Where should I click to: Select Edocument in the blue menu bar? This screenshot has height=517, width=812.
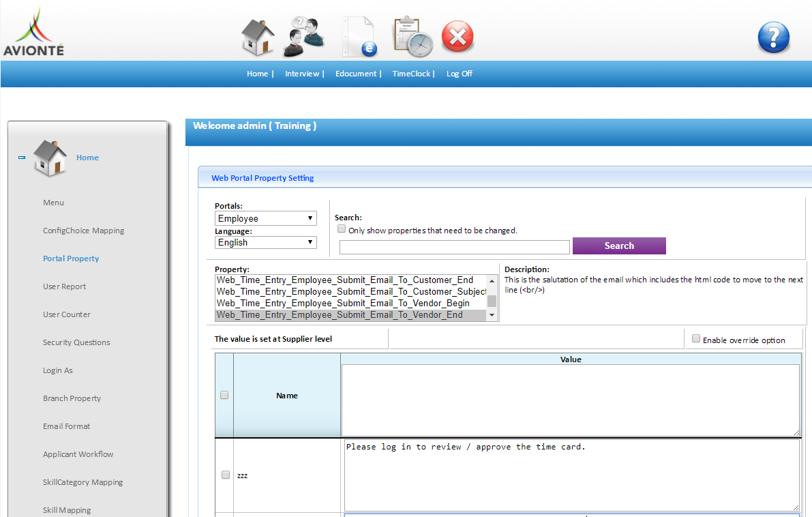[356, 74]
